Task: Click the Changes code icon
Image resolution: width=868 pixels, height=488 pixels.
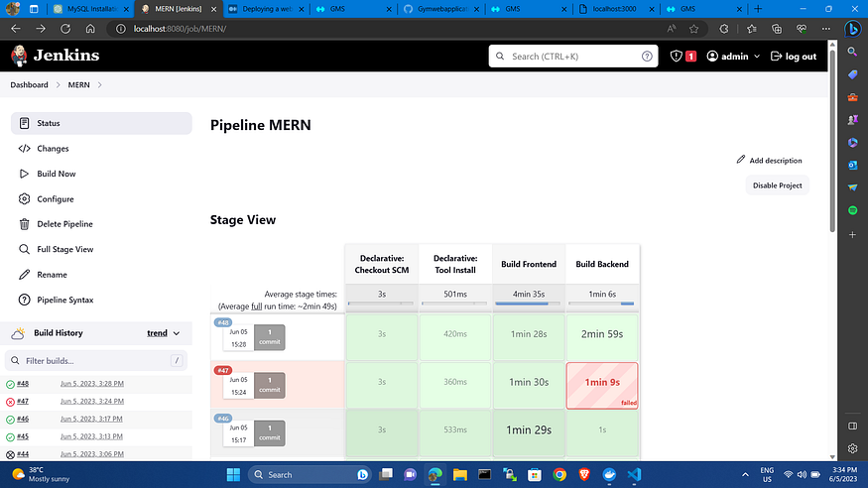Action: click(x=24, y=148)
